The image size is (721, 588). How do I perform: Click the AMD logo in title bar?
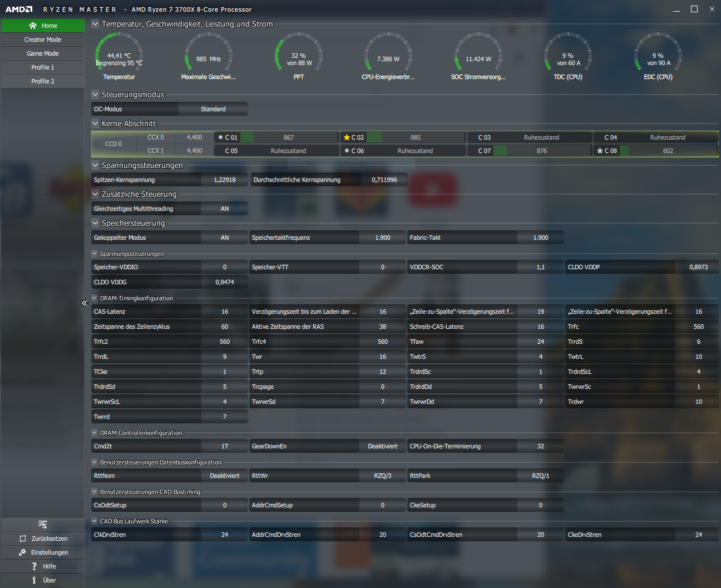(19, 9)
